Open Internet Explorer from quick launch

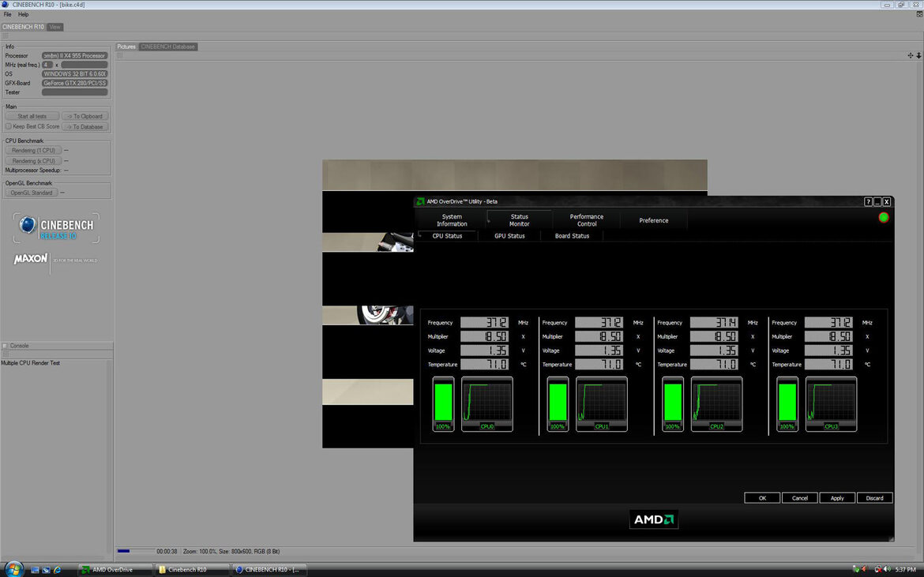(x=57, y=570)
